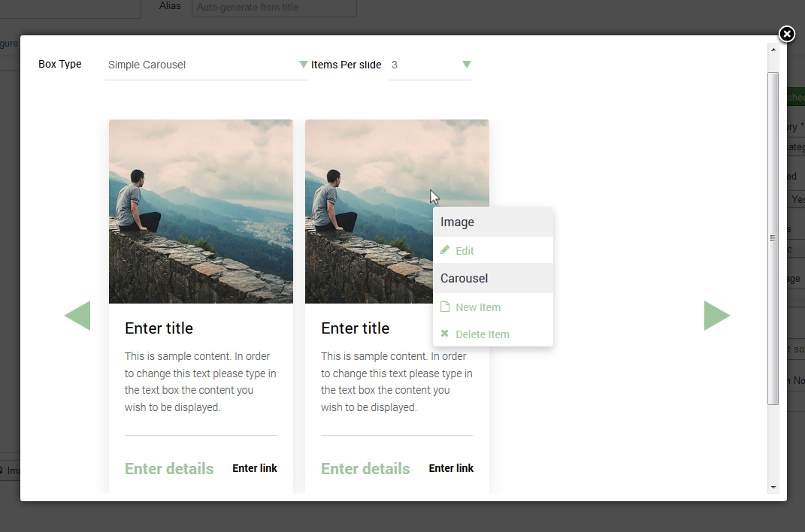
Task: Go to previous carousel slide arrow
Action: click(x=77, y=316)
